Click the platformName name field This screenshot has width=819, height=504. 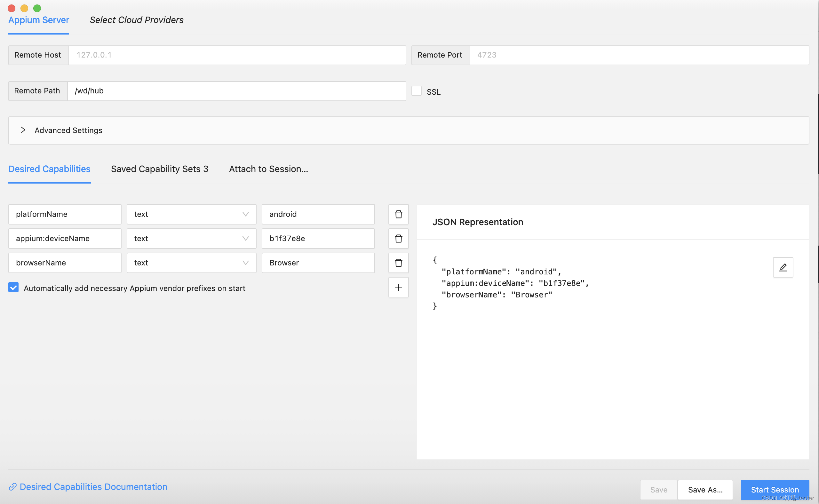coord(65,214)
